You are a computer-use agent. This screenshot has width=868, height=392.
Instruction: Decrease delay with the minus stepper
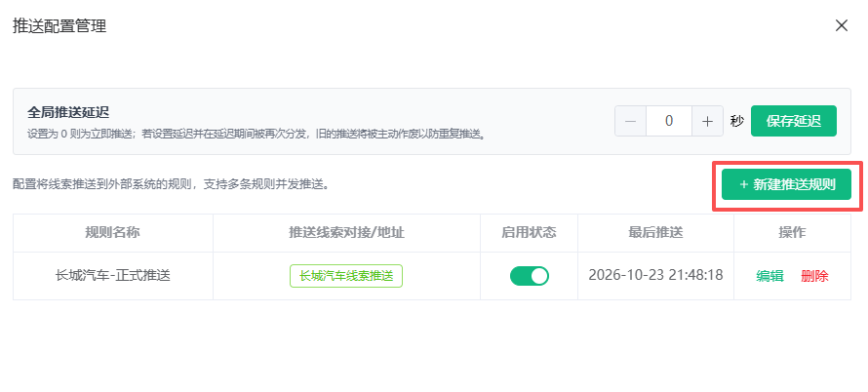pyautogui.click(x=630, y=121)
